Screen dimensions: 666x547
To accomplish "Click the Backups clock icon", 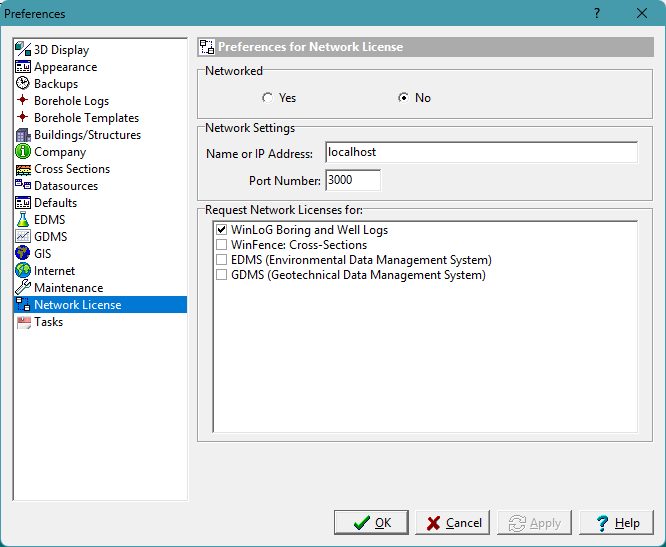I will tap(23, 84).
